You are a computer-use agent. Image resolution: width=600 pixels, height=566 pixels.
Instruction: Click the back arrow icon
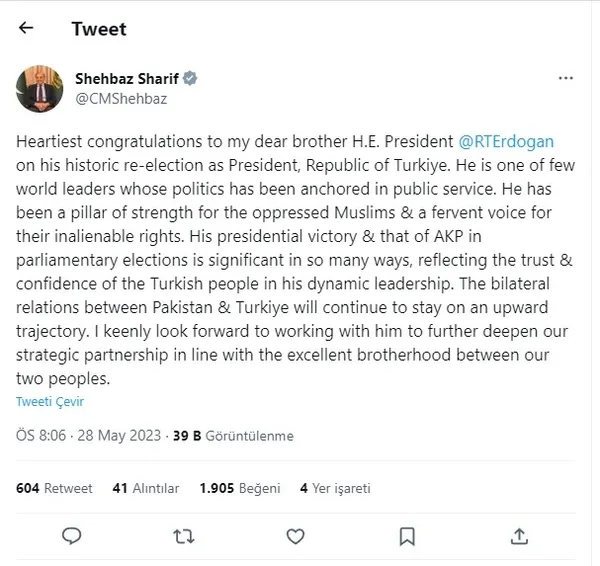coord(26,28)
